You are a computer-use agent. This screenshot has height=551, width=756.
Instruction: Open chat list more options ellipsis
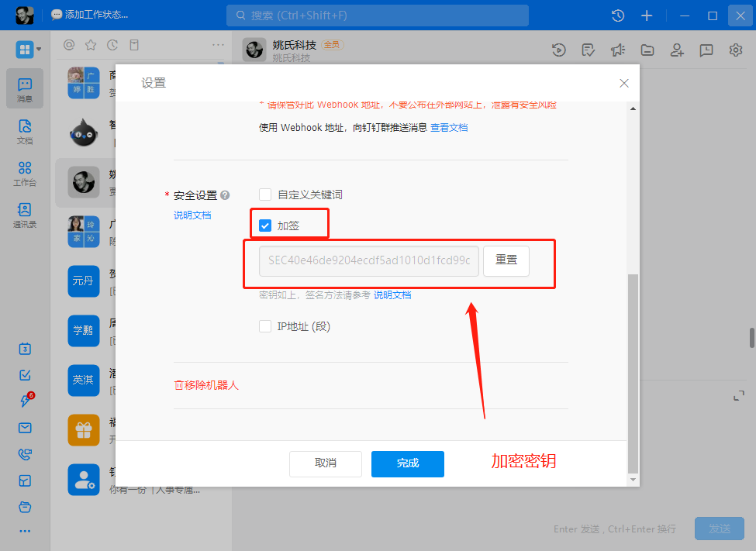218,45
